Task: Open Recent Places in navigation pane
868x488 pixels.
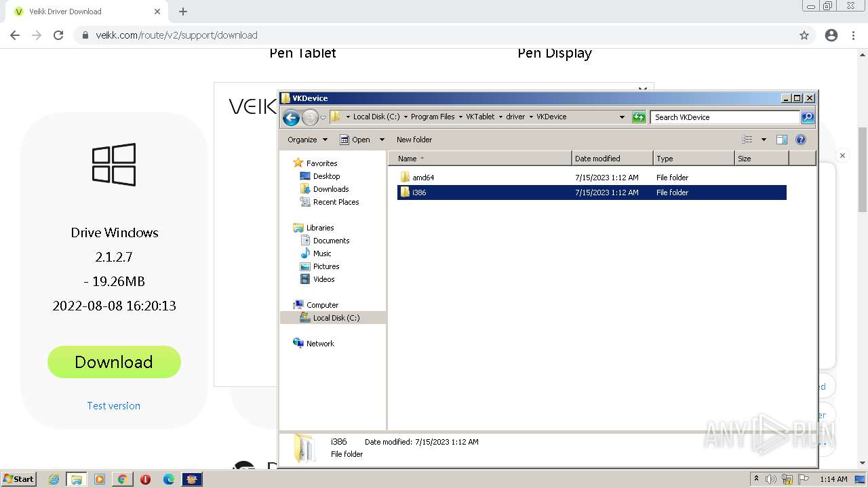Action: pyautogui.click(x=336, y=202)
